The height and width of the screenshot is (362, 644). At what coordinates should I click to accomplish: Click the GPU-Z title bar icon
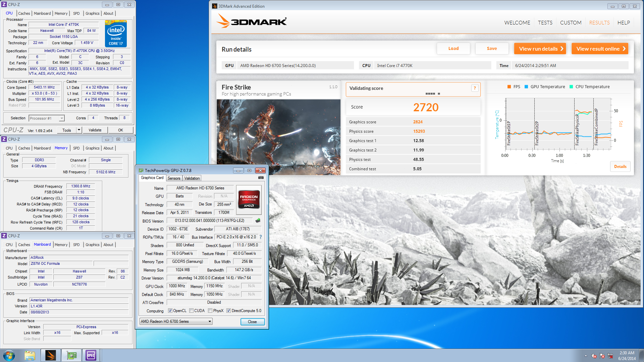point(141,170)
